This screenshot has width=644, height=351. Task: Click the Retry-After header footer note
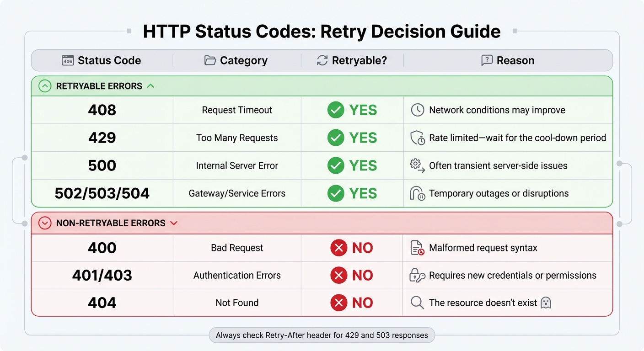[322, 335]
